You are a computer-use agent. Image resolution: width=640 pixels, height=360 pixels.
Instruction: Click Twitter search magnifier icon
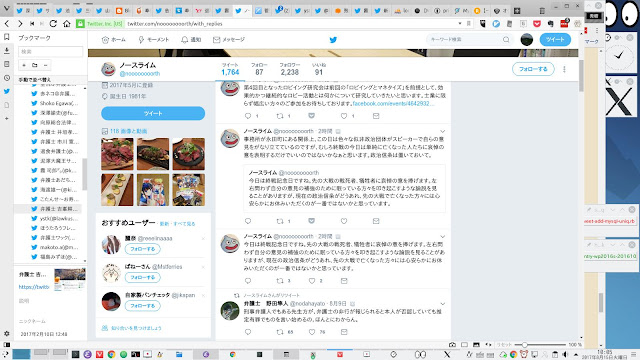pyautogui.click(x=506, y=40)
